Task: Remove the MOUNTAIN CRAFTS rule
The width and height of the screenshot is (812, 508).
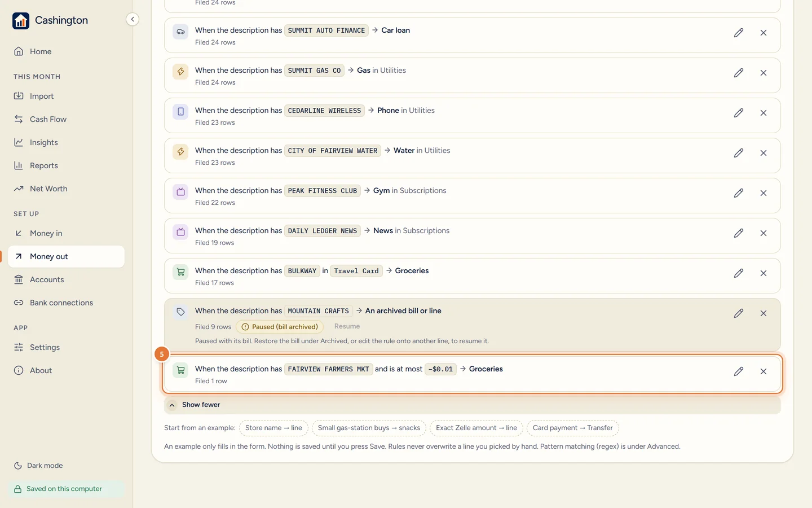Action: (764, 313)
